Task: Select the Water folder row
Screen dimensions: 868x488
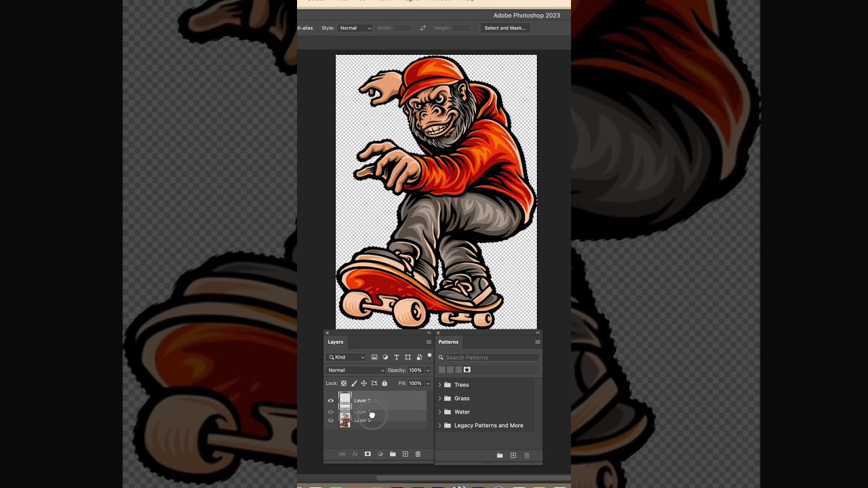Action: pos(485,412)
